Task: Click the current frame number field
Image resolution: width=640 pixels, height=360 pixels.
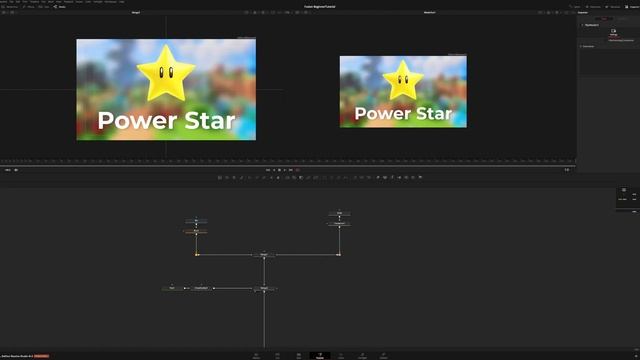Action: [x=567, y=170]
